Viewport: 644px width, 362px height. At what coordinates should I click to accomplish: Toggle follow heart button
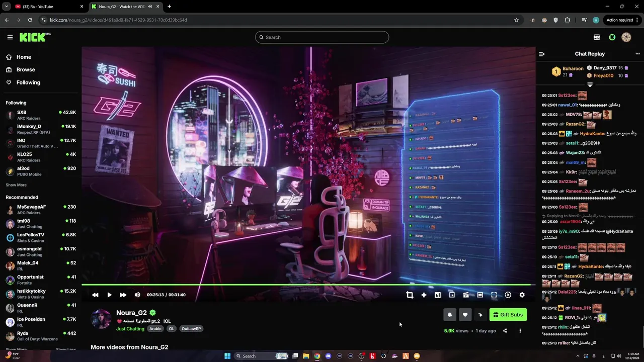click(465, 315)
